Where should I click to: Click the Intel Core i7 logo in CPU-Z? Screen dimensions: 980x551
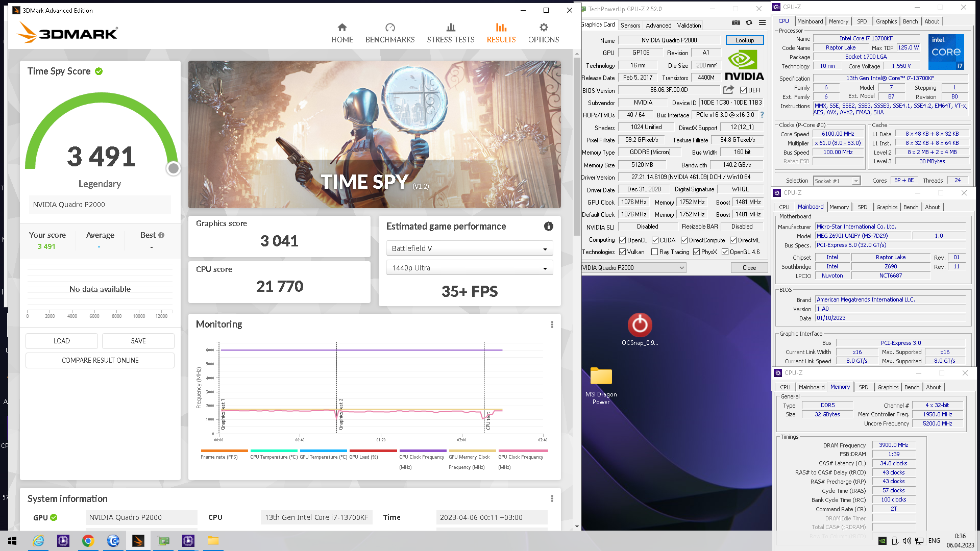pos(946,52)
